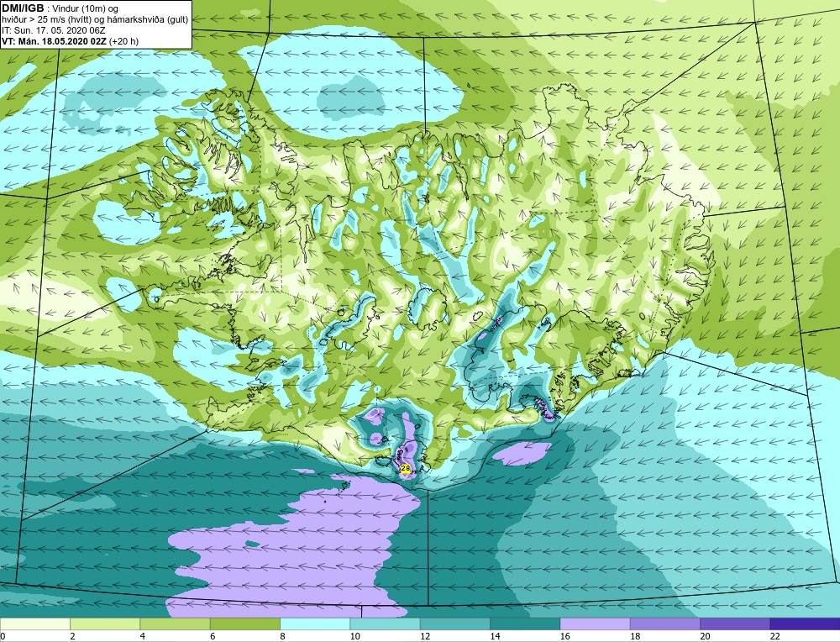Click the legend label '20'
The height and width of the screenshot is (642, 840).
click(x=705, y=636)
